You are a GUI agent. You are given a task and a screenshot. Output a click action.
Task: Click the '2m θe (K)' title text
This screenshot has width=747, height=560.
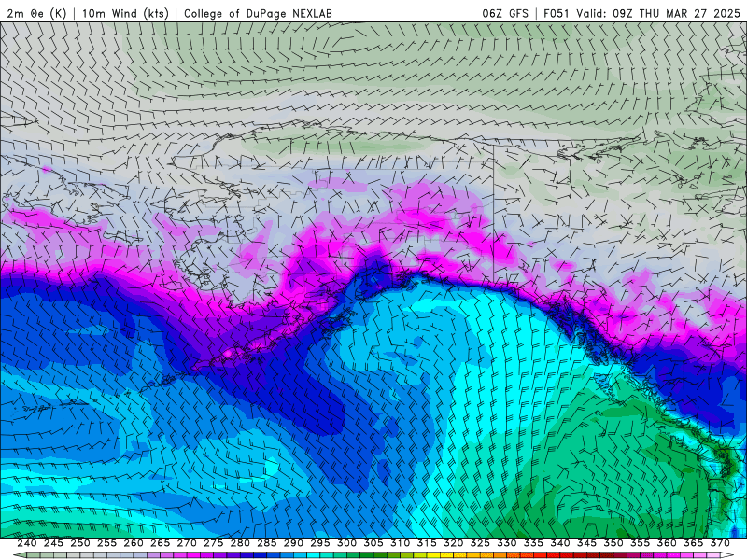(36, 13)
